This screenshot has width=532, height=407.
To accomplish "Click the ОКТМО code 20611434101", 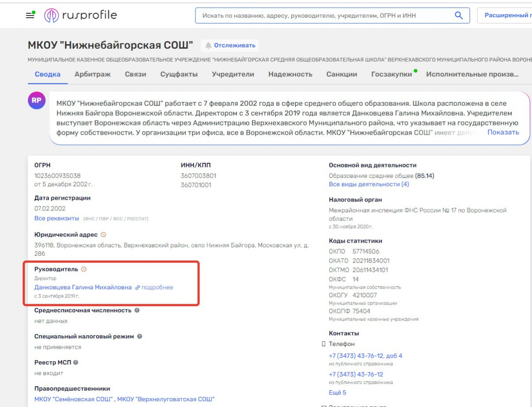I will (370, 270).
